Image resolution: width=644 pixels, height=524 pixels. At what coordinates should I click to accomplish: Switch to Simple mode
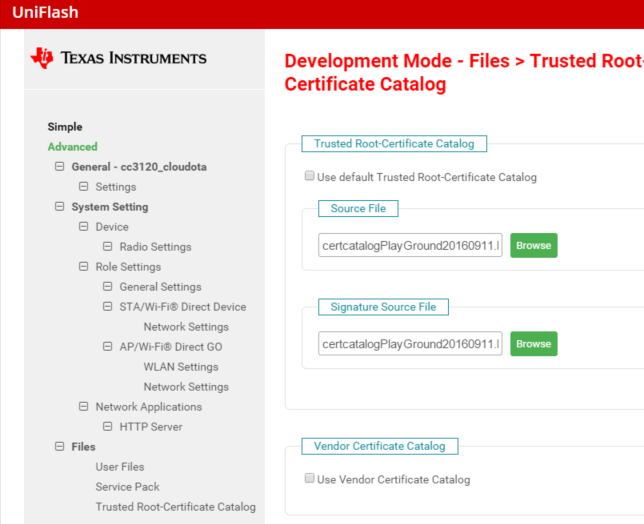tap(65, 127)
